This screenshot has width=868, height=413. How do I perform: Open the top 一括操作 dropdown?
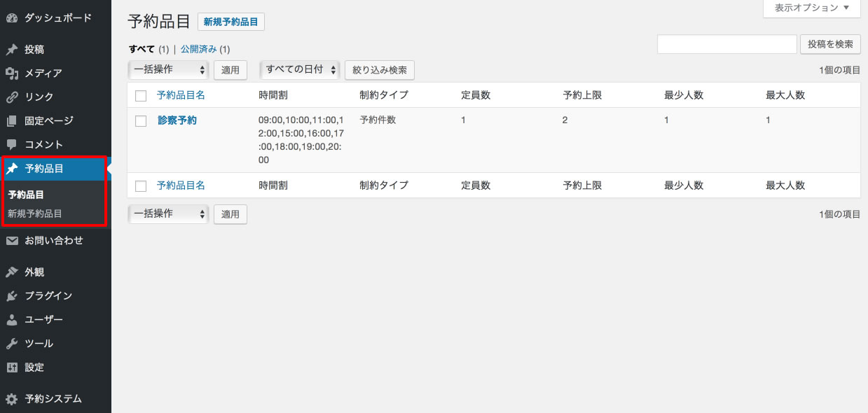168,69
